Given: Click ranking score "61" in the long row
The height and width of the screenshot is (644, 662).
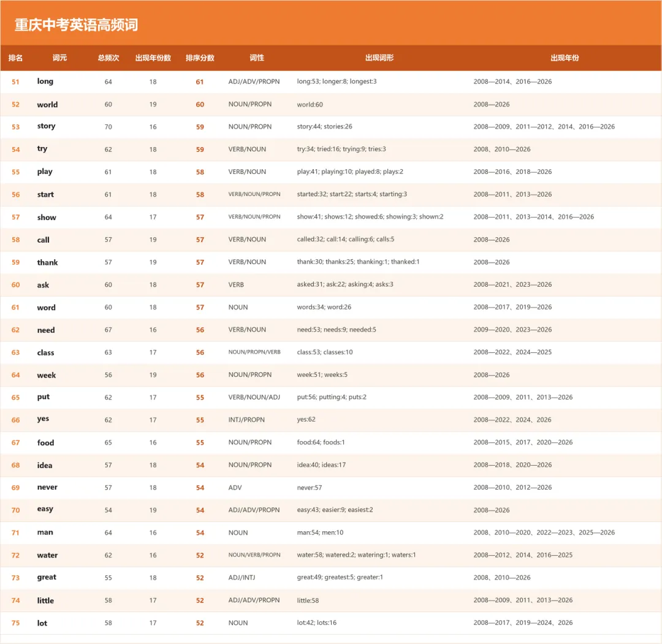Looking at the screenshot, I should pos(200,82).
